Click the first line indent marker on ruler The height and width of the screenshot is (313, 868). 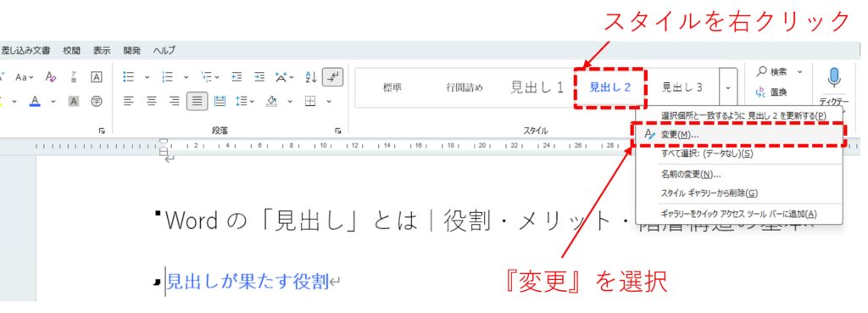point(164,142)
